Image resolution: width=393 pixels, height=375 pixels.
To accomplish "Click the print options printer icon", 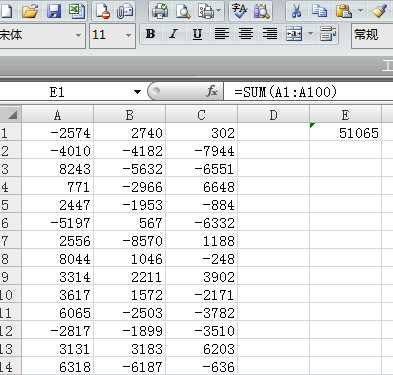I will click(206, 11).
